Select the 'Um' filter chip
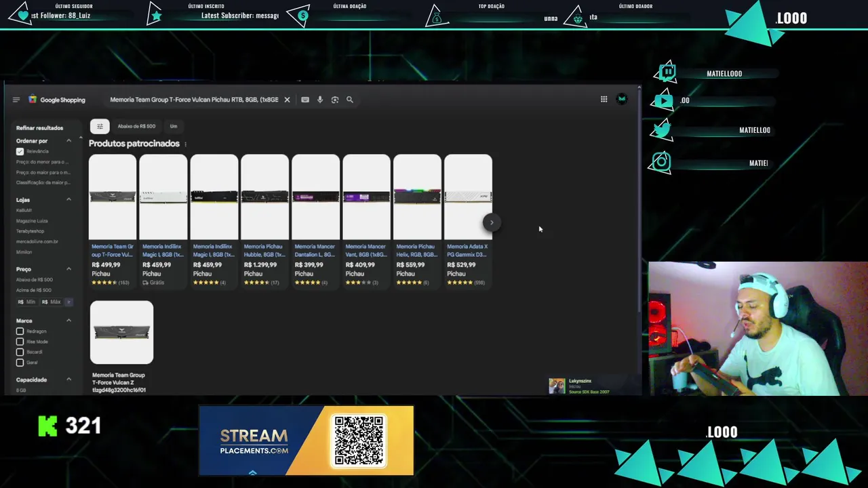The width and height of the screenshot is (868, 488). point(174,126)
